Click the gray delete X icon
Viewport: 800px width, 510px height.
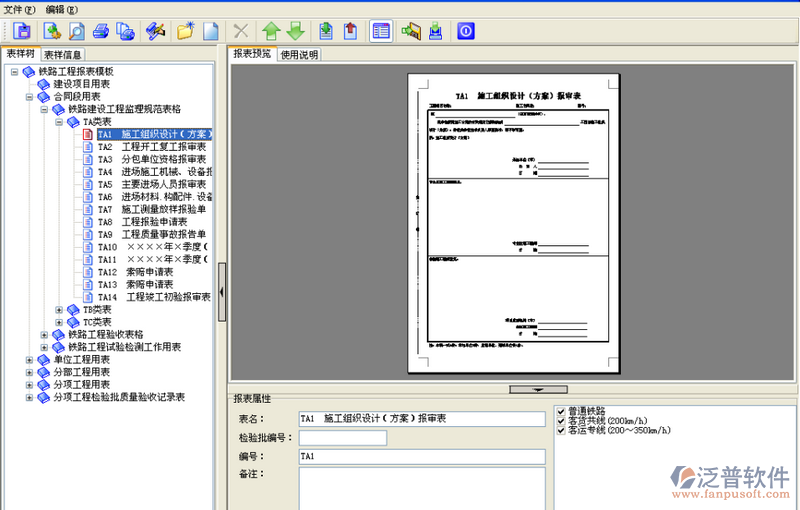pyautogui.click(x=241, y=31)
